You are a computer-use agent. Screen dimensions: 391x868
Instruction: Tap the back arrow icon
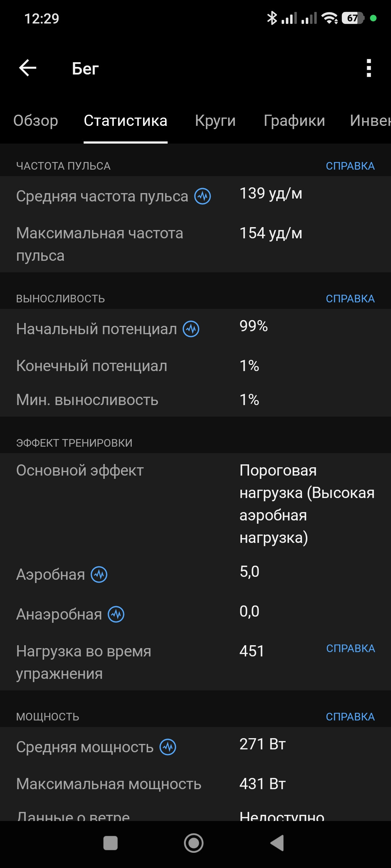tap(28, 68)
